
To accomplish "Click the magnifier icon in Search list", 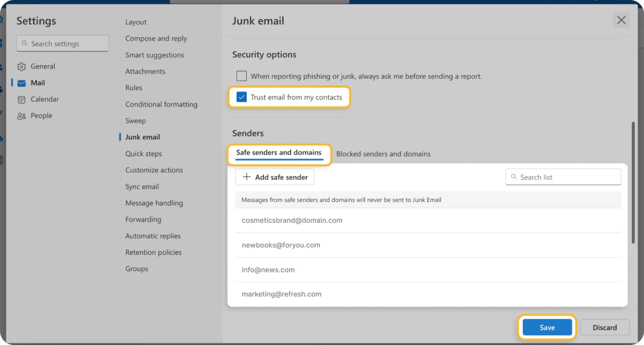I will coord(513,177).
